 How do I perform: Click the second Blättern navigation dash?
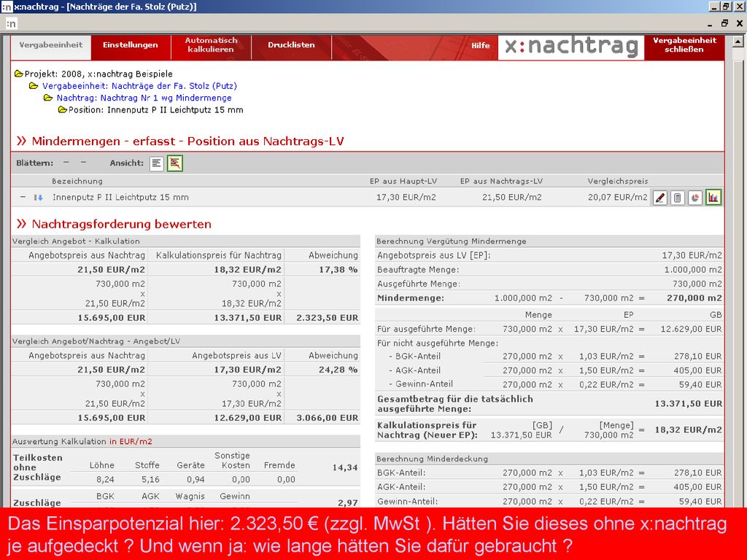point(83,163)
